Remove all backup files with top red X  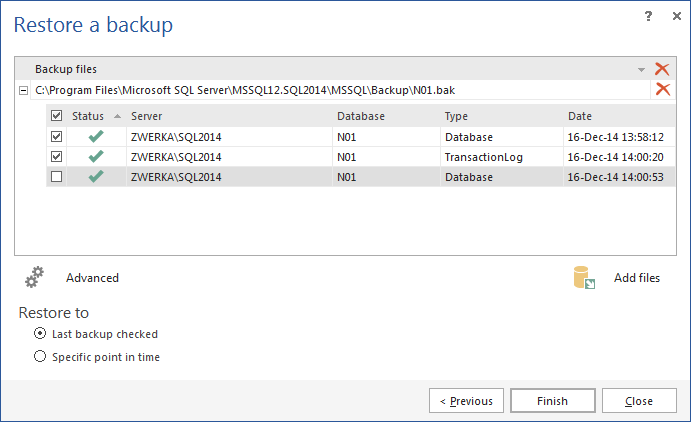tap(661, 69)
